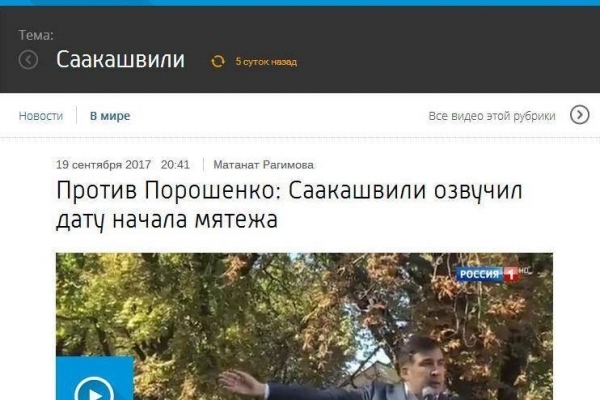The width and height of the screenshot is (600, 400).
Task: Open the Новости section link
Action: pyautogui.click(x=41, y=116)
